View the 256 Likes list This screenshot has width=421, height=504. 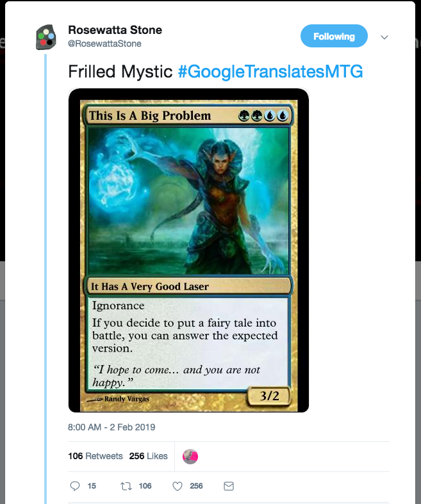pos(148,456)
